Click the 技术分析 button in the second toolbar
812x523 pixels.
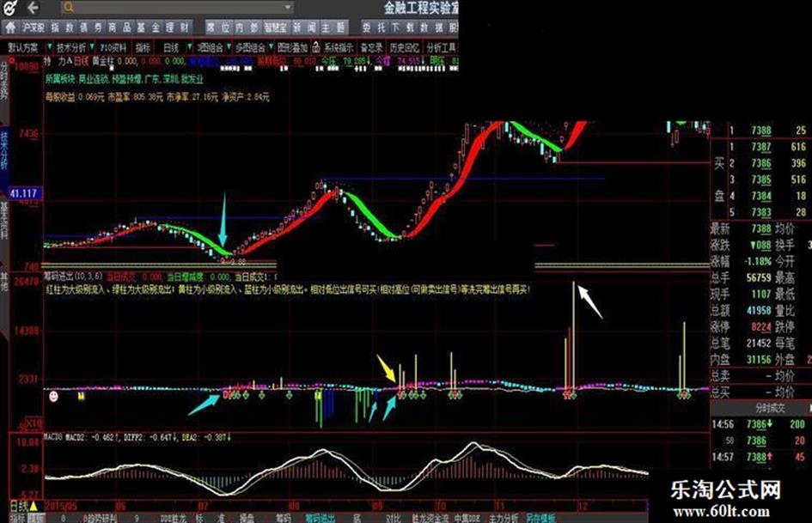(71, 47)
